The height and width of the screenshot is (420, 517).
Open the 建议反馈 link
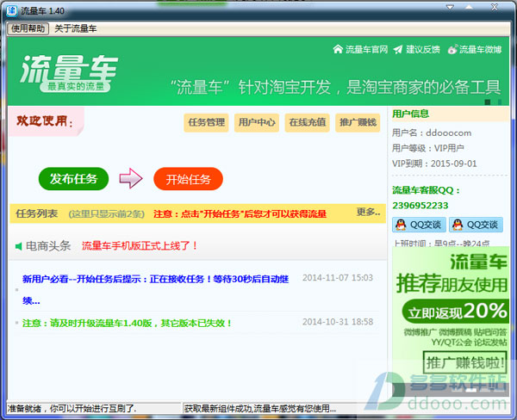point(423,49)
